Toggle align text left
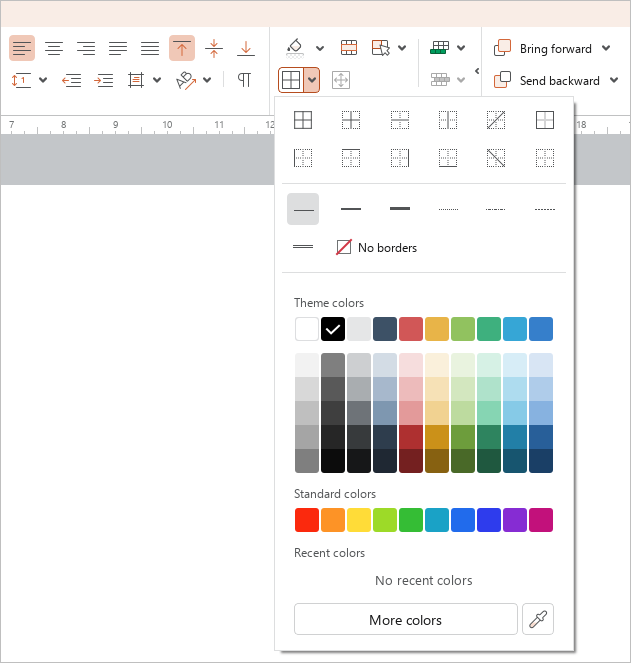631x663 pixels. (22, 48)
